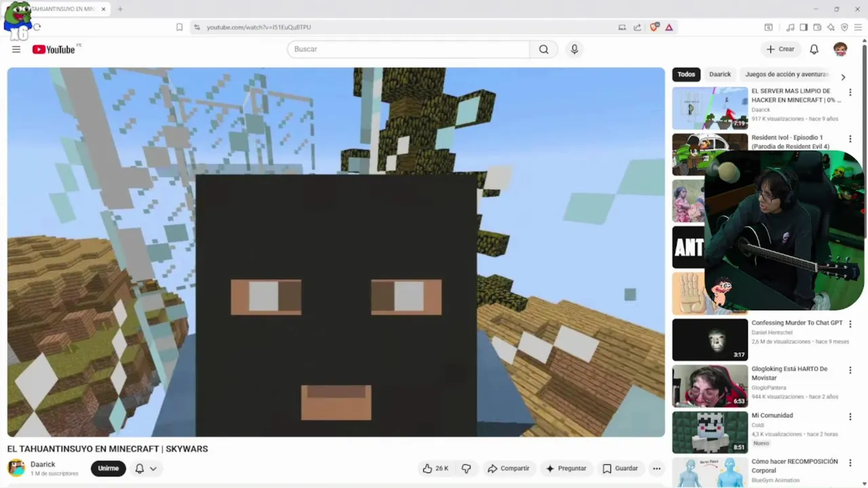Open El Server Mas Limpio video title
Image resolution: width=868 pixels, height=488 pixels.
[x=796, y=96]
